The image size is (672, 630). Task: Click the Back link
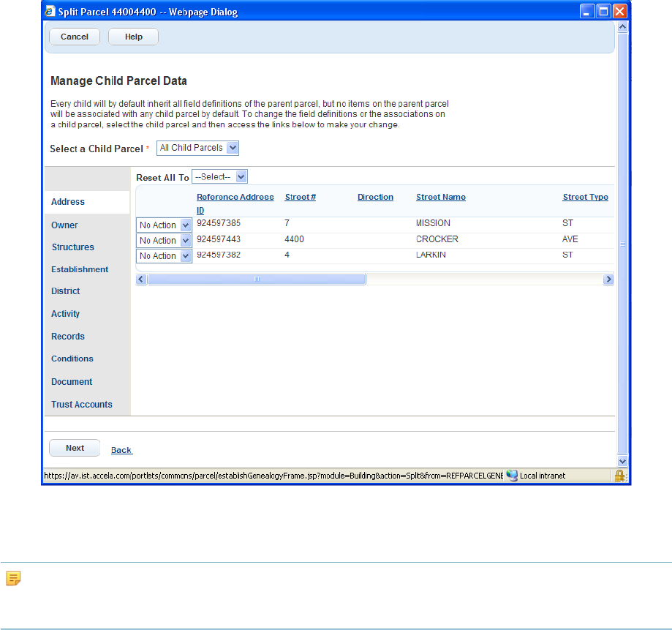[121, 450]
